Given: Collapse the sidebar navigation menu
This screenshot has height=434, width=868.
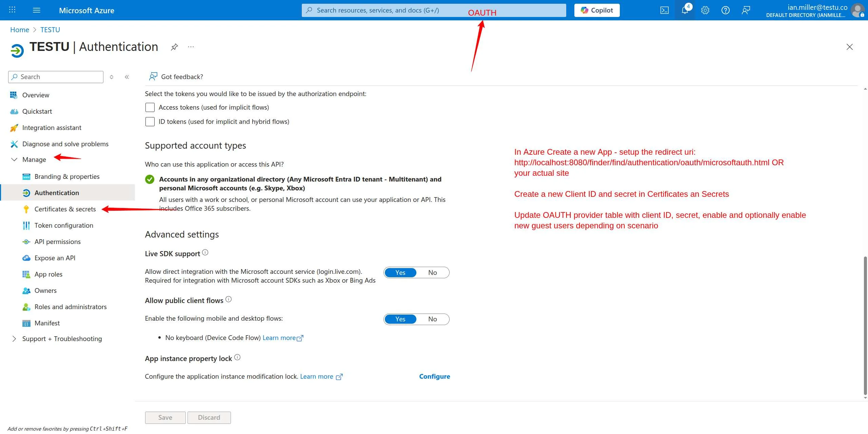Looking at the screenshot, I should pos(127,77).
